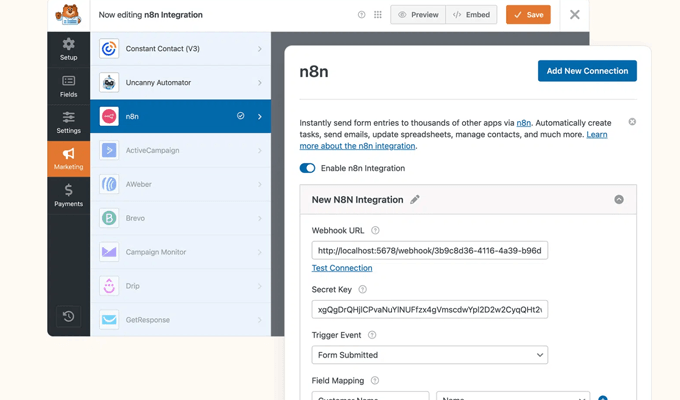The height and width of the screenshot is (400, 680).
Task: Click the Brevo logo icon
Action: 109,218
